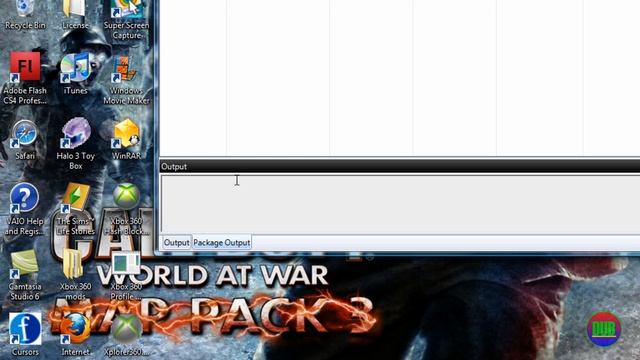
Task: Open Xbox 360 mods folder
Action: pyautogui.click(x=76, y=274)
